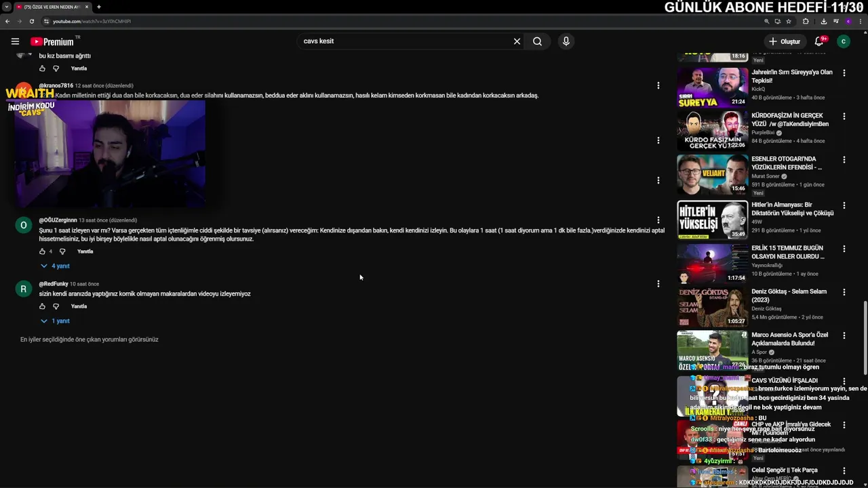Go to YouTube Premium home logo
868x488 pixels.
52,41
